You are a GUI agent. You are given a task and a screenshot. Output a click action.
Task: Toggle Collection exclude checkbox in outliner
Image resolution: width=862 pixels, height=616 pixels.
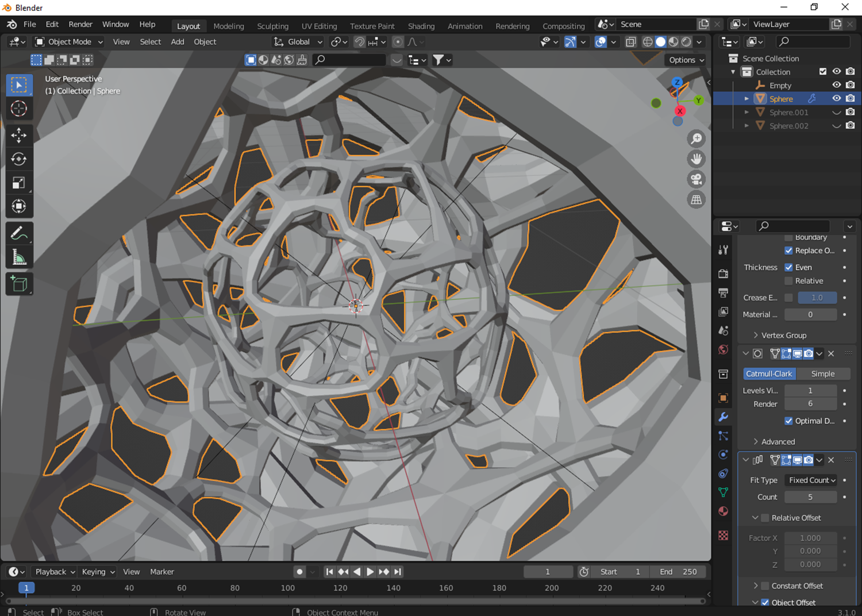pyautogui.click(x=823, y=72)
